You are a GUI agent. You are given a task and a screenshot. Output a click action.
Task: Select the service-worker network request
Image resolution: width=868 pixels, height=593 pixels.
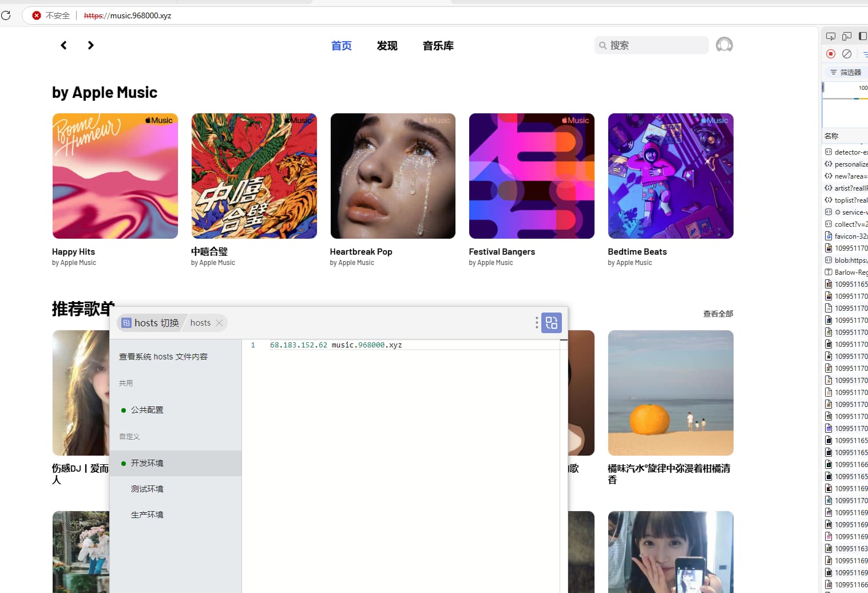pyautogui.click(x=846, y=212)
